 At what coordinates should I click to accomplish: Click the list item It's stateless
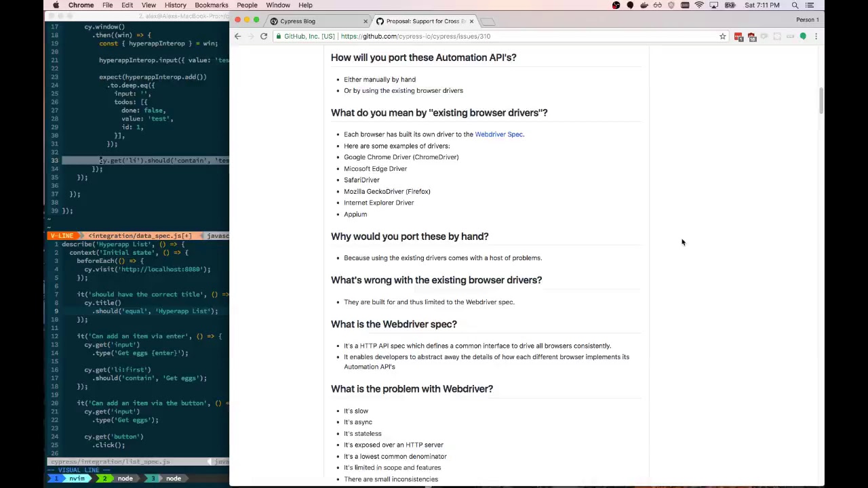(x=362, y=434)
